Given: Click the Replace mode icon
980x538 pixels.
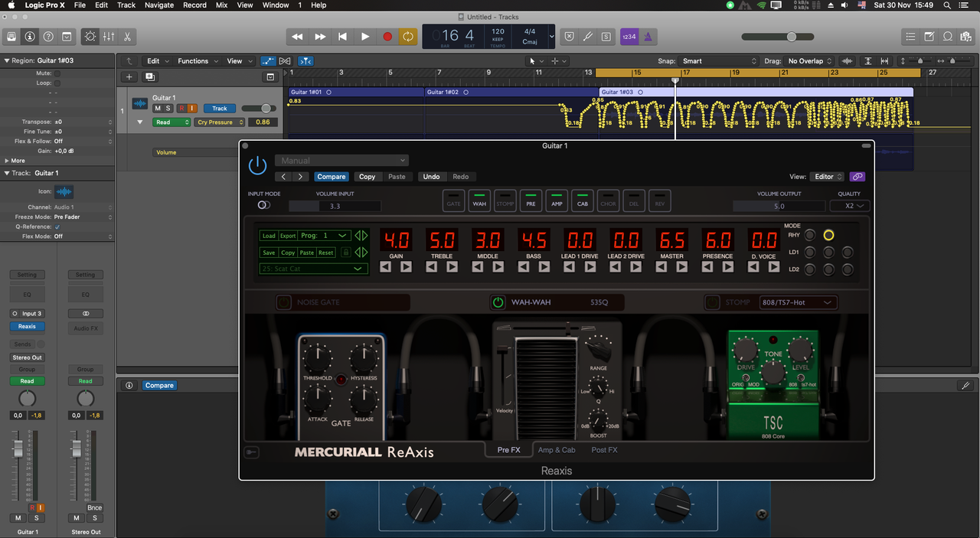Looking at the screenshot, I should pos(569,36).
